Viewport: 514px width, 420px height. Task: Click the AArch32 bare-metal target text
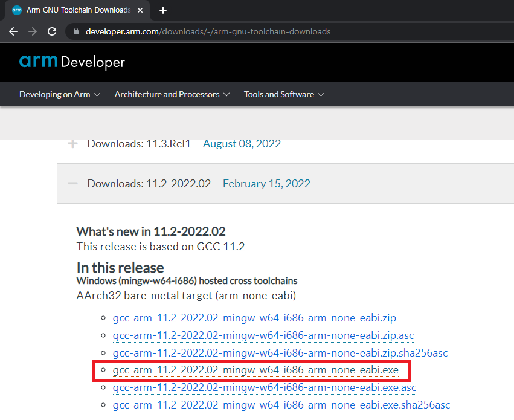tap(186, 296)
